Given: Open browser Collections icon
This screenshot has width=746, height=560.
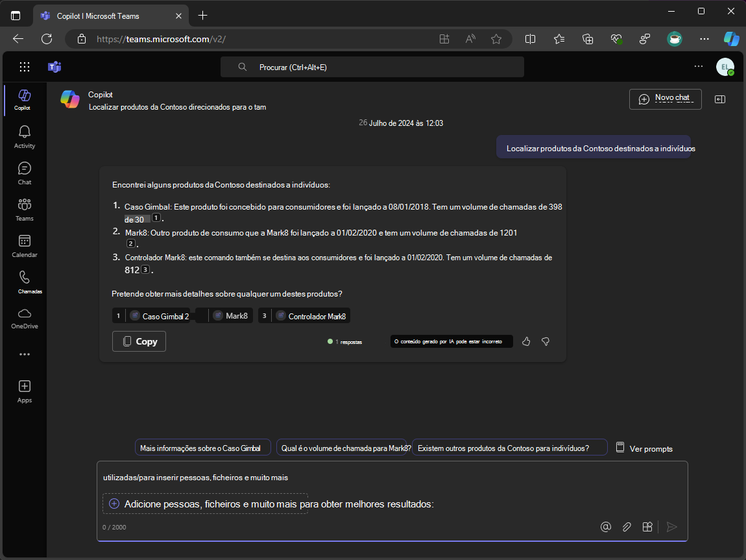Looking at the screenshot, I should [588, 39].
